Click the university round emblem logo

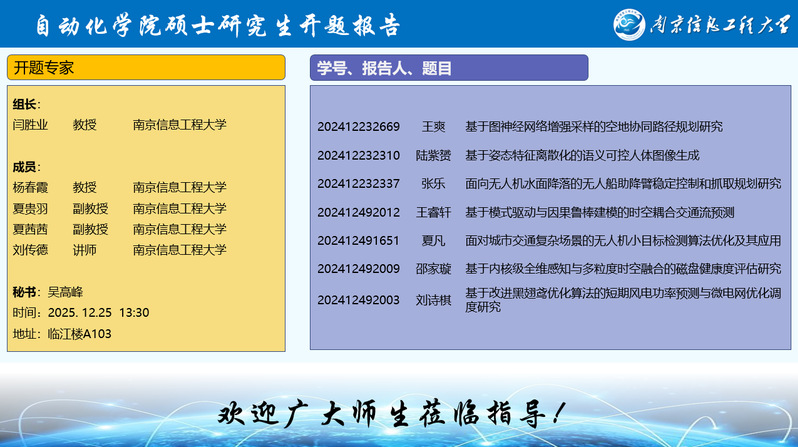634,24
